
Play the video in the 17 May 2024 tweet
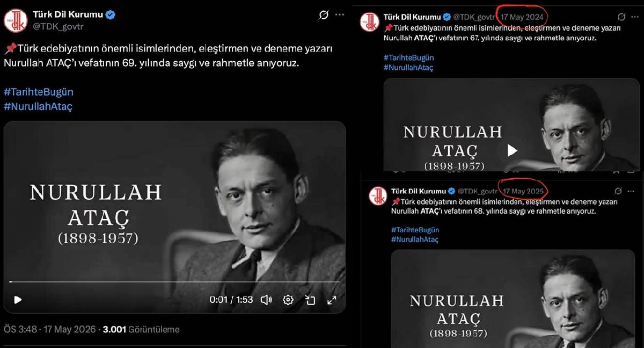[512, 150]
